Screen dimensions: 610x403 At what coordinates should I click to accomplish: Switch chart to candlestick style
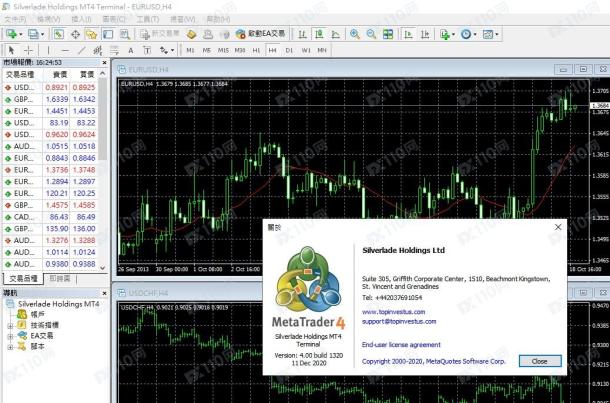click(319, 34)
